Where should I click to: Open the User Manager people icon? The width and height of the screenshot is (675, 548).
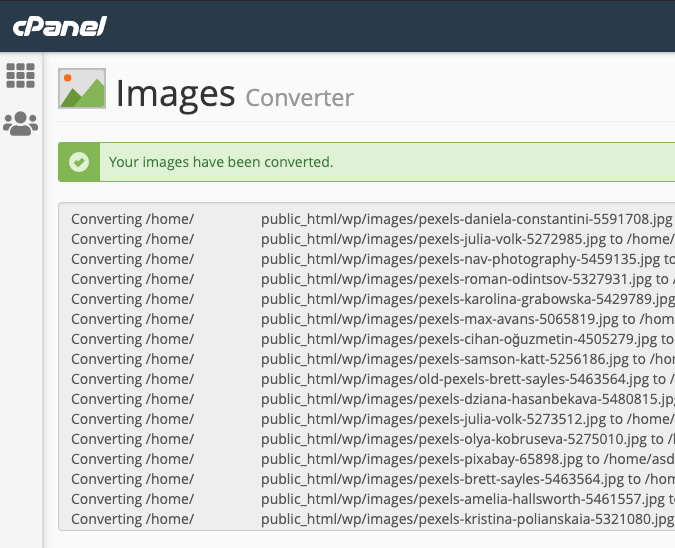click(x=20, y=123)
